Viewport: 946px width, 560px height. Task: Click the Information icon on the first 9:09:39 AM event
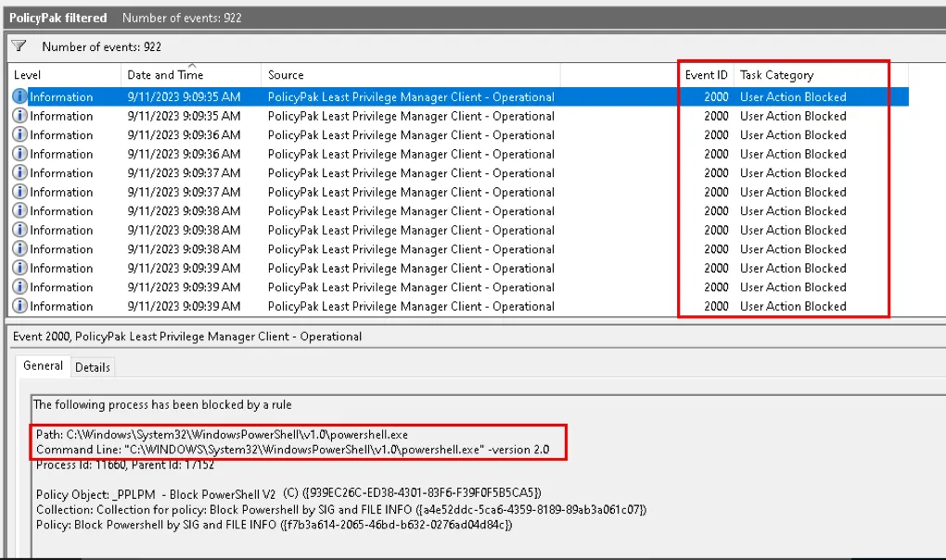[x=19, y=268]
